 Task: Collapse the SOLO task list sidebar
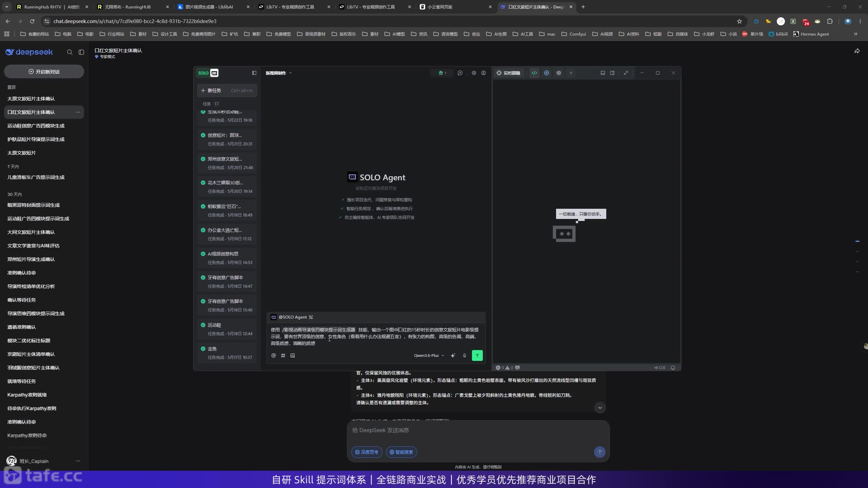(254, 73)
